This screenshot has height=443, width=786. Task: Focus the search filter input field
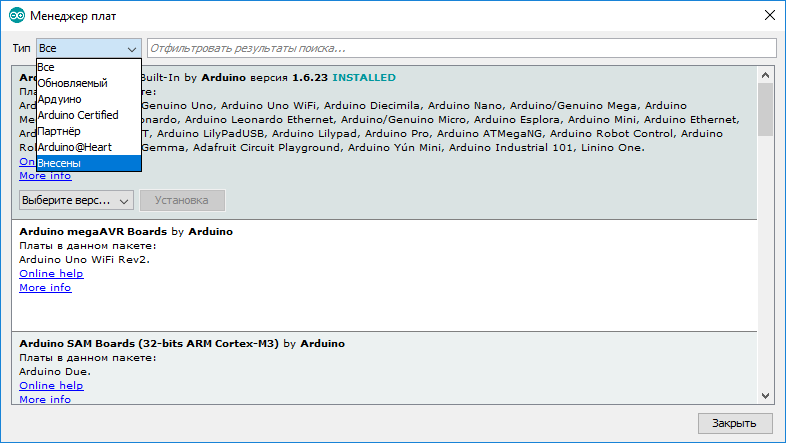[x=462, y=48]
